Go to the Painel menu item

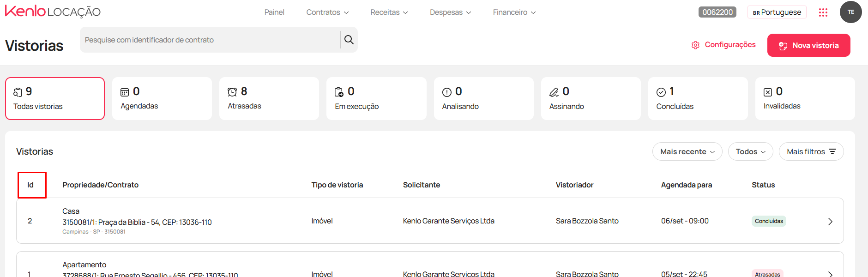click(x=274, y=12)
